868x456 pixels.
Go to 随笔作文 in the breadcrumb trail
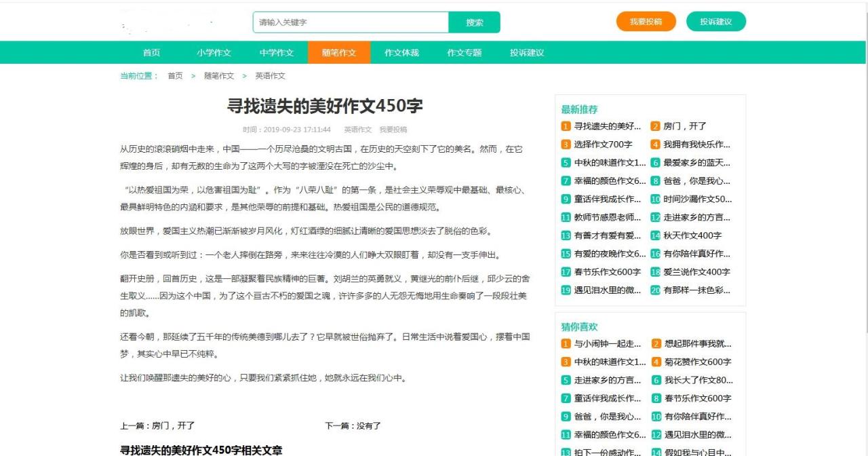[x=219, y=76]
